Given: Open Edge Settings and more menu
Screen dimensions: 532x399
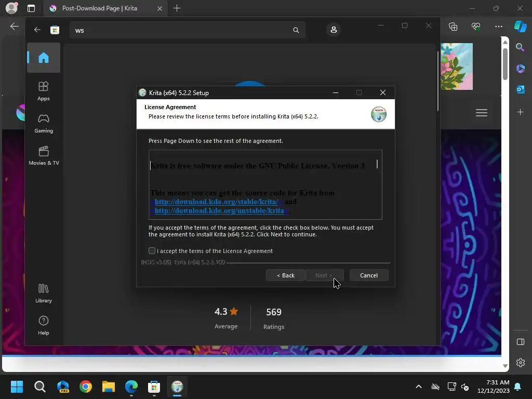Looking at the screenshot, I should (x=498, y=26).
